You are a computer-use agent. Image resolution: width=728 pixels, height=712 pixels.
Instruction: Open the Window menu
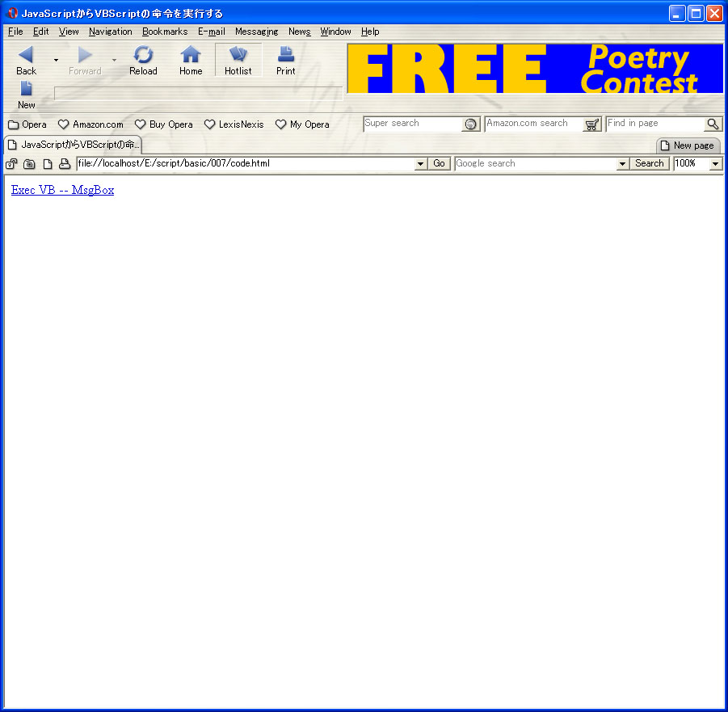(335, 32)
